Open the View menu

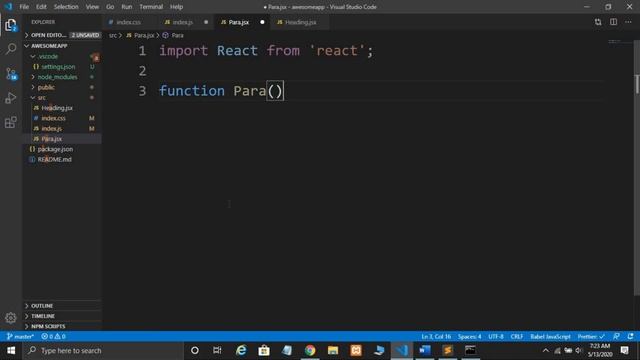pyautogui.click(x=92, y=7)
